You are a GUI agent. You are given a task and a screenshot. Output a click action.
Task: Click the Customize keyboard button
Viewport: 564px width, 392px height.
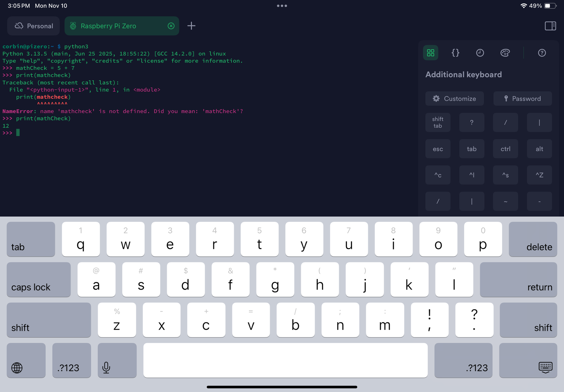(x=455, y=98)
